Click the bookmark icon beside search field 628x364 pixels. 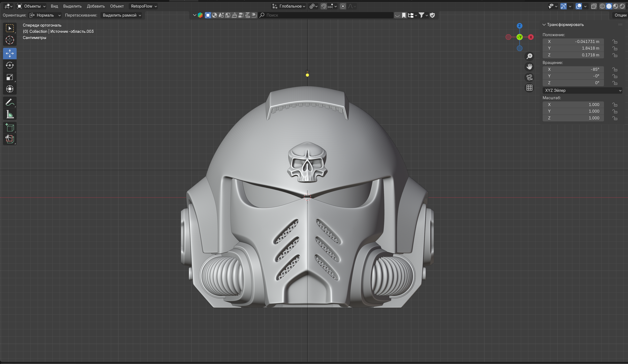tap(404, 15)
